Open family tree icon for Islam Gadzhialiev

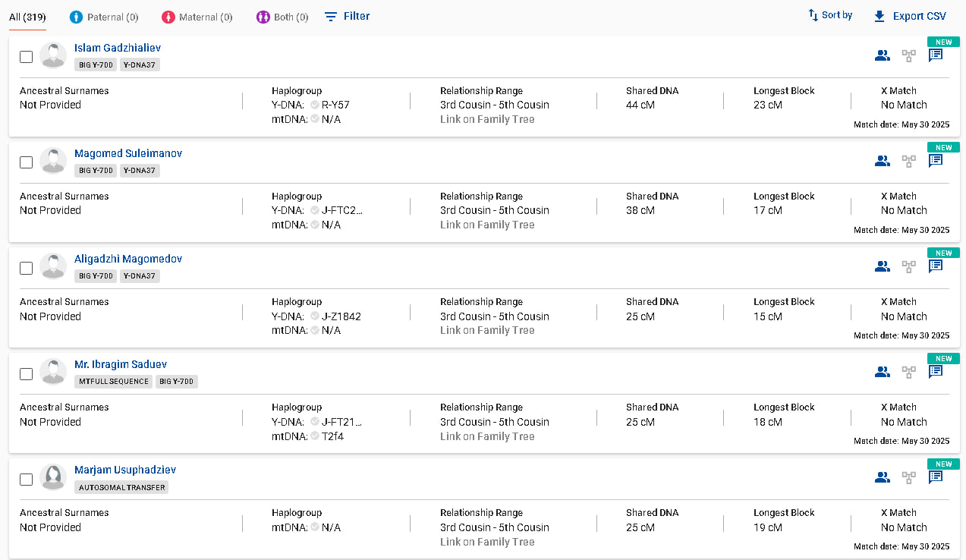(x=908, y=55)
